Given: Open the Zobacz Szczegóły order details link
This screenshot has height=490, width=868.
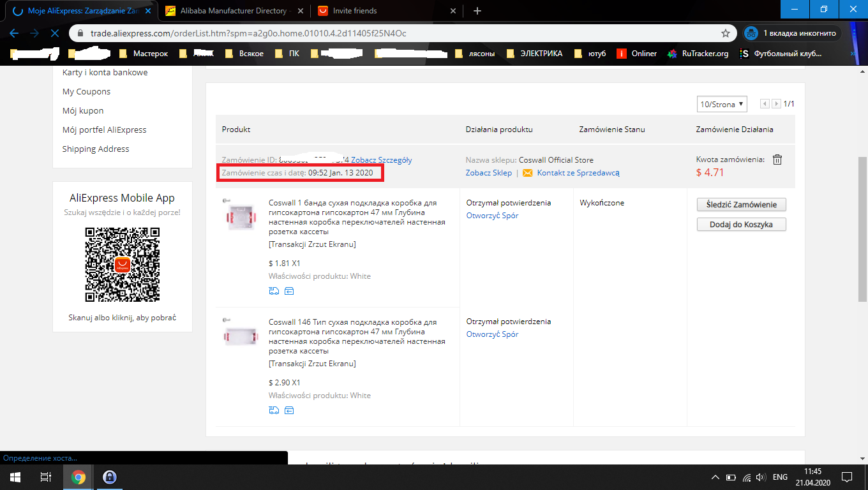Looking at the screenshot, I should 382,160.
